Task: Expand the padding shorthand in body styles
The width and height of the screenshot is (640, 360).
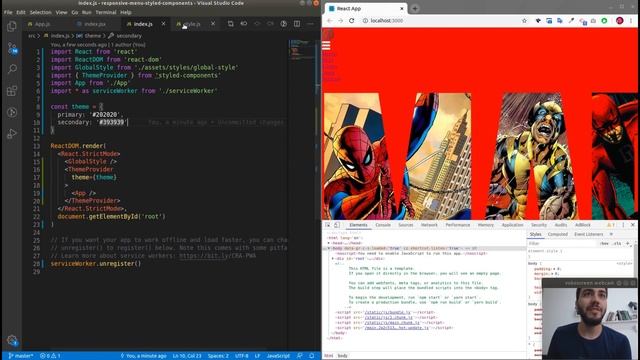Action: tap(553, 269)
